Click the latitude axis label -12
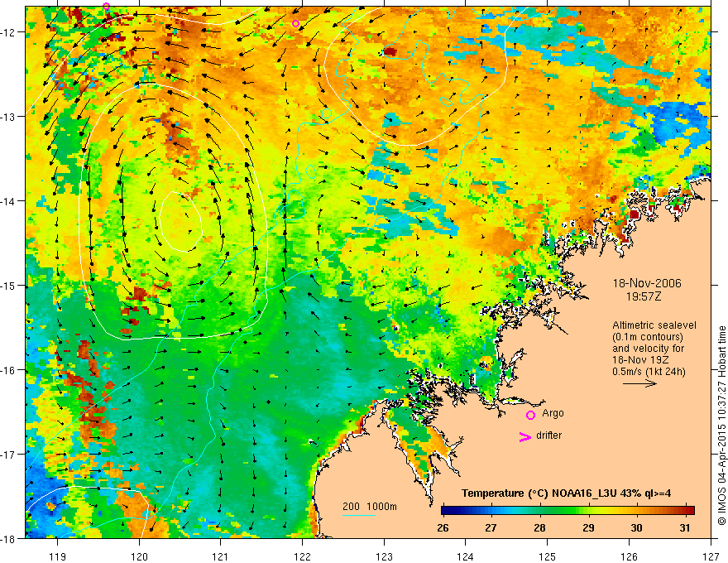 coord(7,32)
